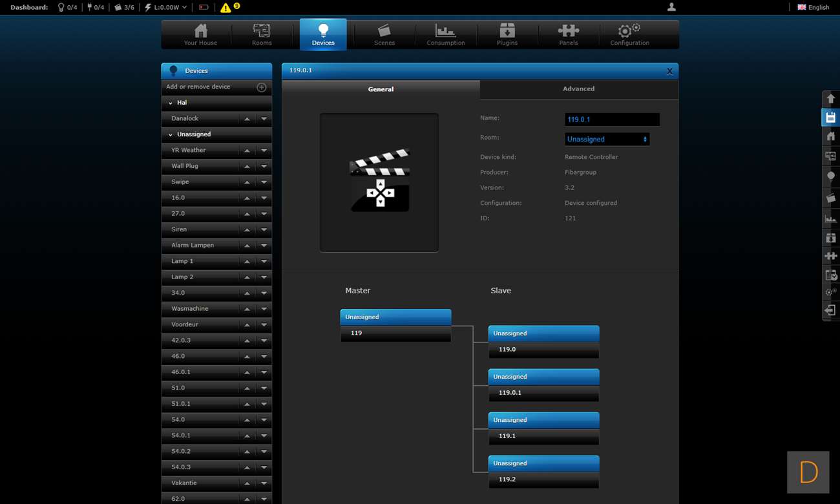840x504 pixels.
Task: Click the yellow warning notification icon
Action: pos(226,8)
